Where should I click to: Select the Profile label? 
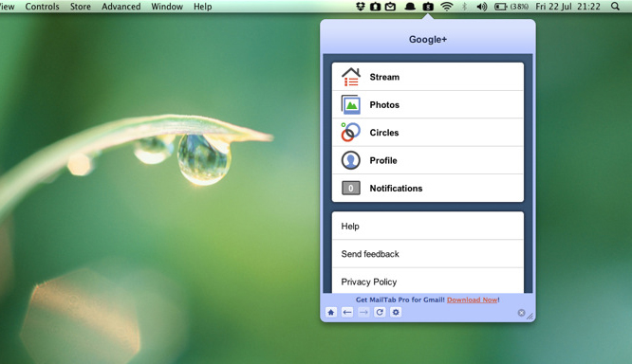tap(383, 160)
